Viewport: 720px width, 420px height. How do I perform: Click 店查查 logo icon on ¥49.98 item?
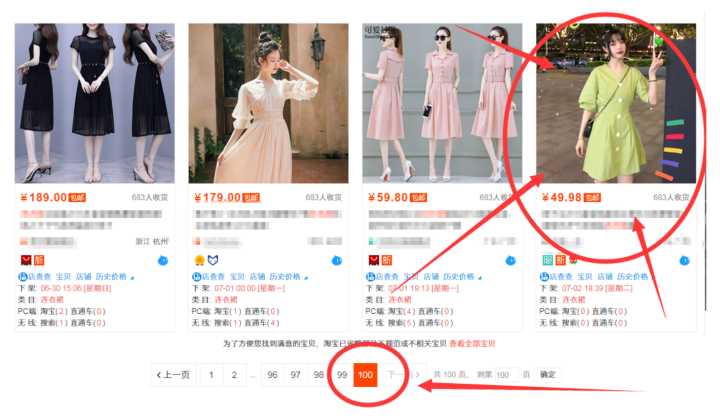(x=544, y=277)
